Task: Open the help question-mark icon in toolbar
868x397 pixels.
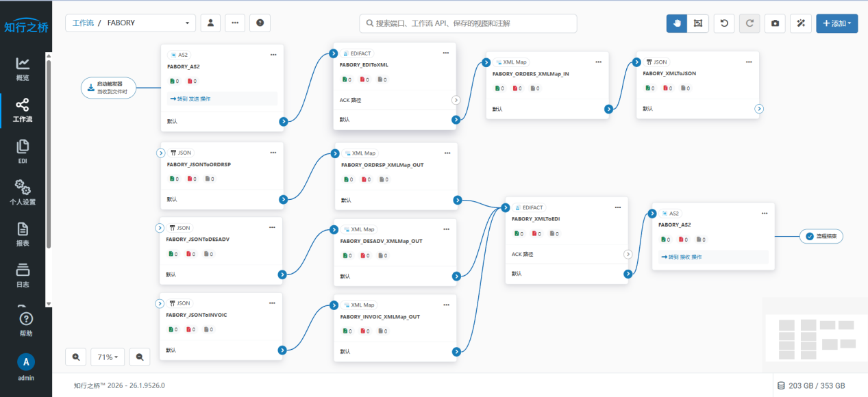Action: tap(260, 23)
